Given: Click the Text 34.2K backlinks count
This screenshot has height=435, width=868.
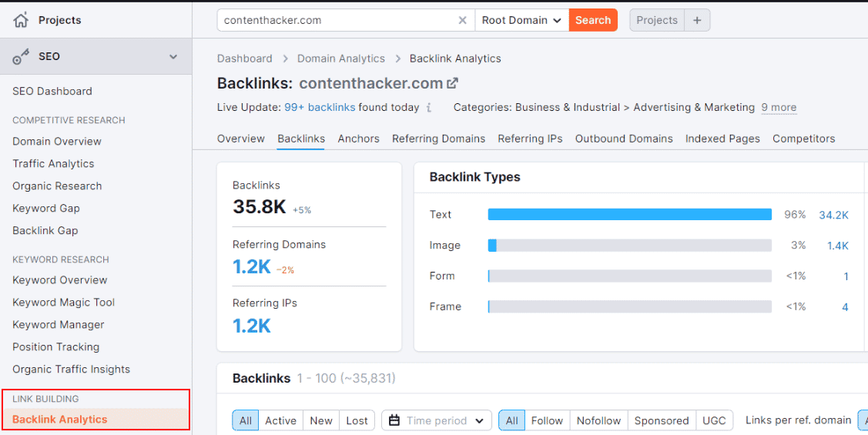Looking at the screenshot, I should point(833,215).
